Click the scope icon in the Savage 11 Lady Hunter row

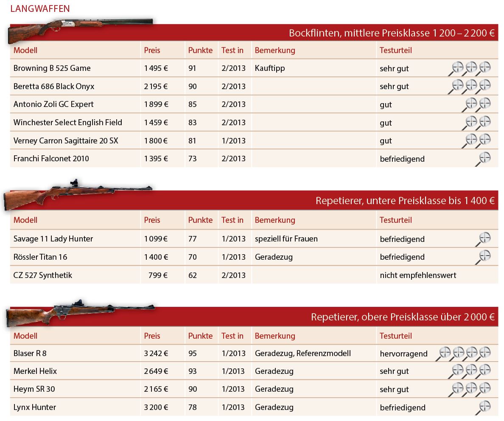(483, 239)
